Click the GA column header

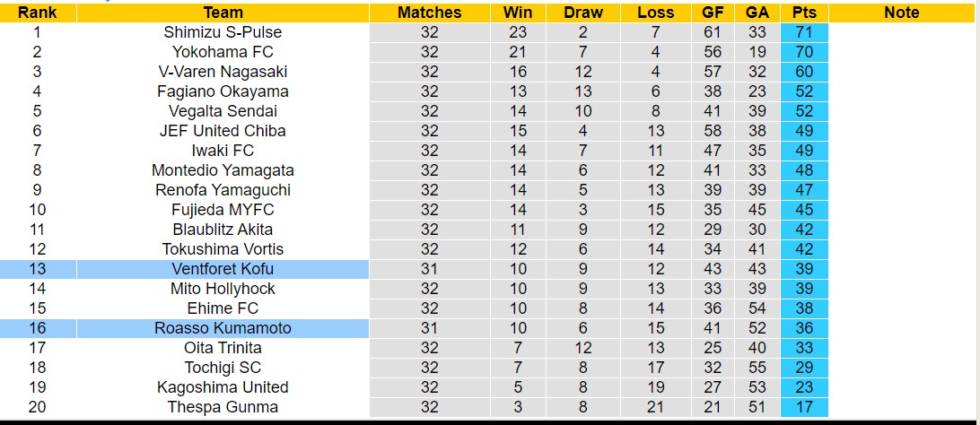(757, 13)
